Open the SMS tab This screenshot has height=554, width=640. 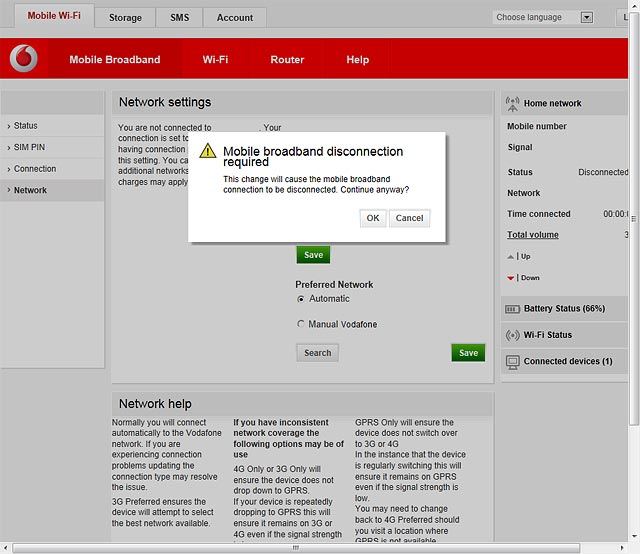click(x=180, y=18)
